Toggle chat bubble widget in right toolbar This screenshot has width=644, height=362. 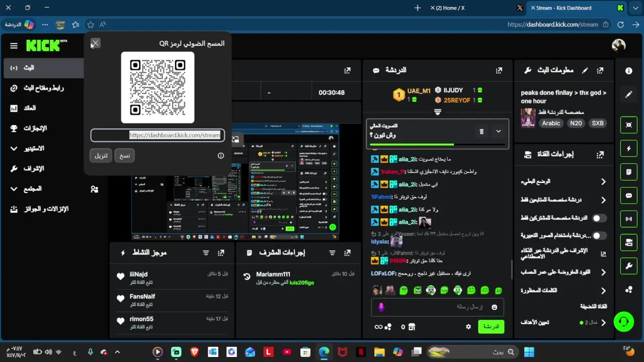click(x=629, y=196)
